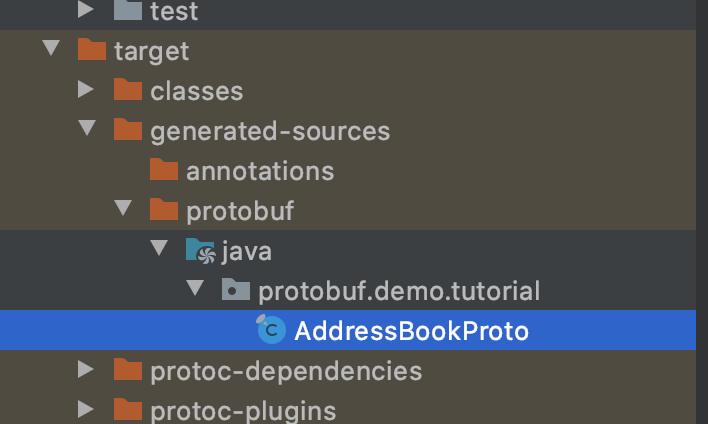Click the java generated sources root icon
This screenshot has height=424, width=708.
tap(200, 250)
